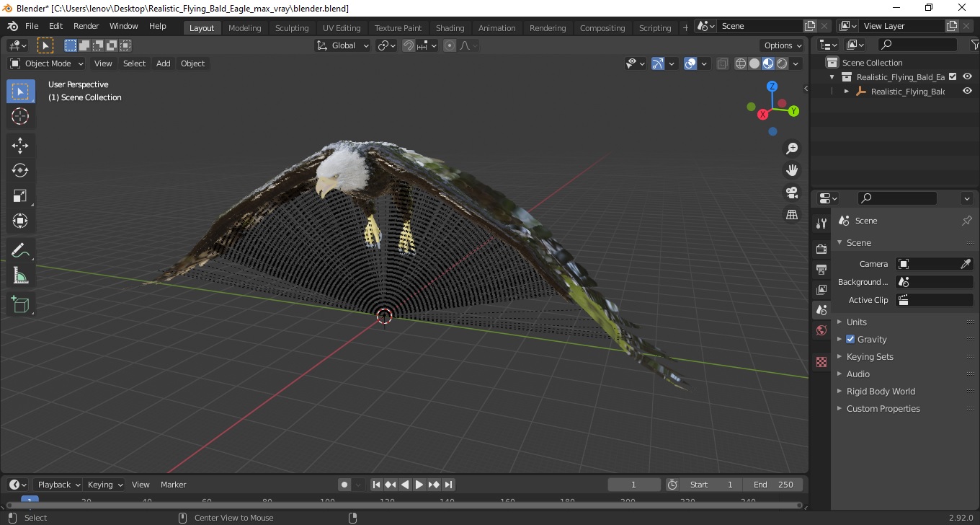Open the Output properties tab
Screen dimensions: 980x525
tap(821, 269)
